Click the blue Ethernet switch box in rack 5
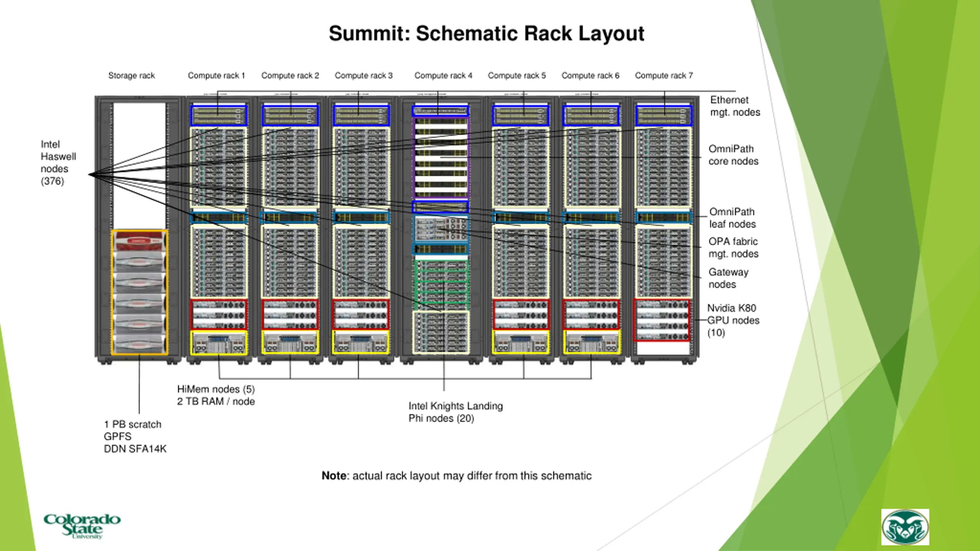This screenshot has height=551, width=980. 521,116
